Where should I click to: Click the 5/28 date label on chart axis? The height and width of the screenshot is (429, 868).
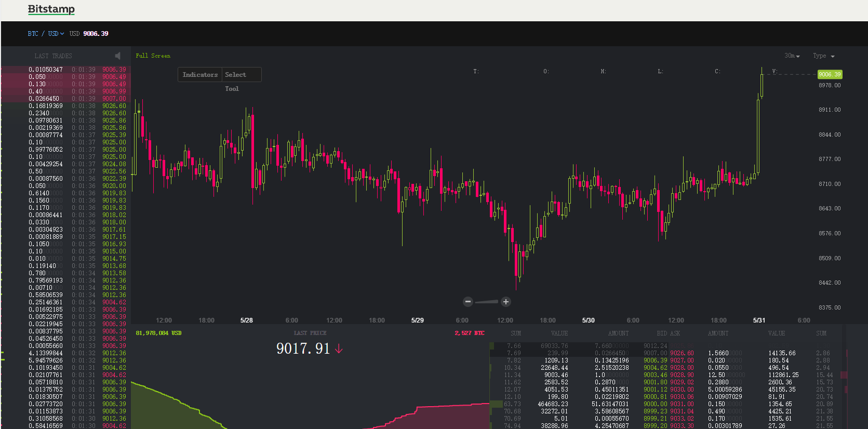pyautogui.click(x=247, y=320)
